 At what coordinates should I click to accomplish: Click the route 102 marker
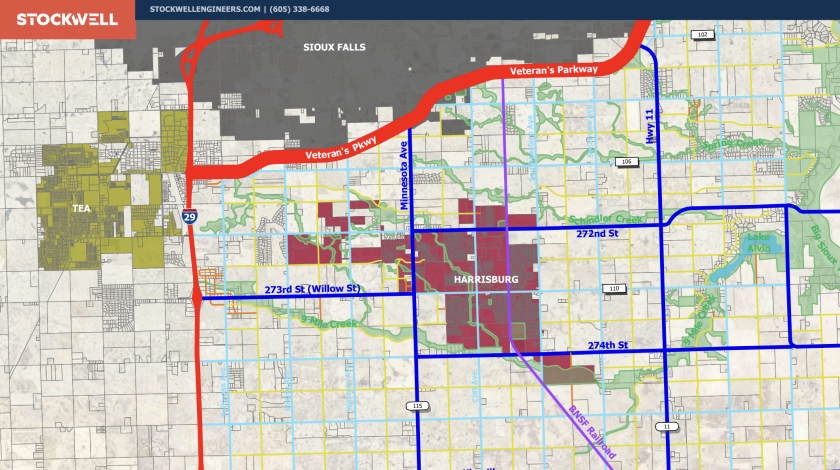pyautogui.click(x=702, y=35)
